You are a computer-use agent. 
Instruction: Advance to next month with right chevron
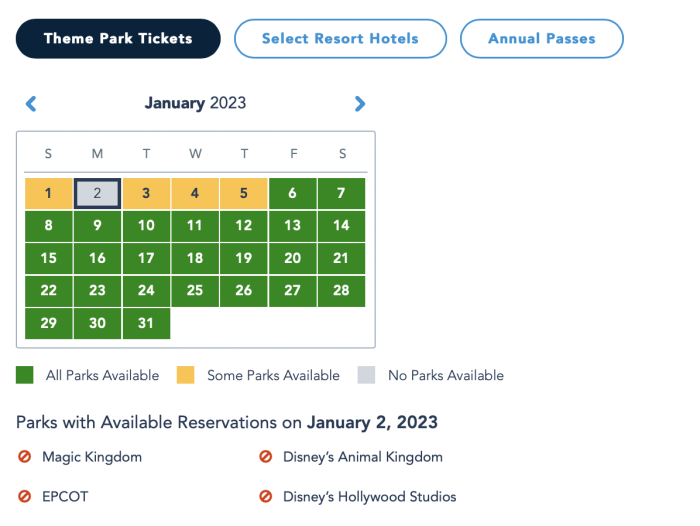360,104
